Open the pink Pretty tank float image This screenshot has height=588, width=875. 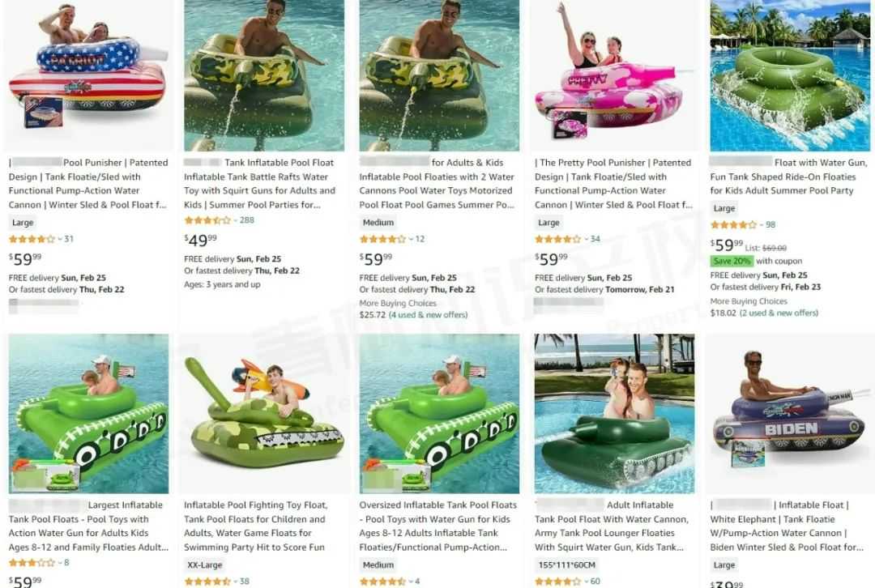(x=614, y=73)
